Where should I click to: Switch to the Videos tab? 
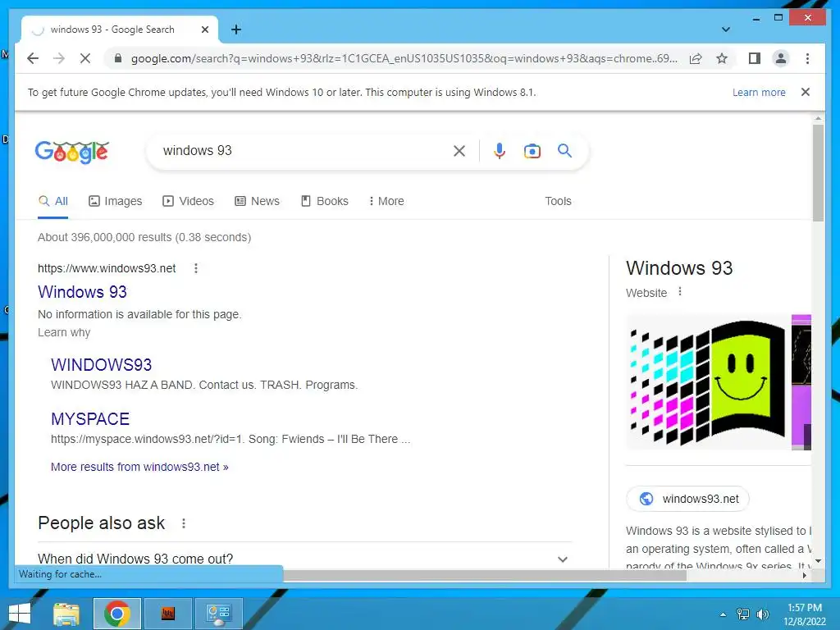click(188, 202)
